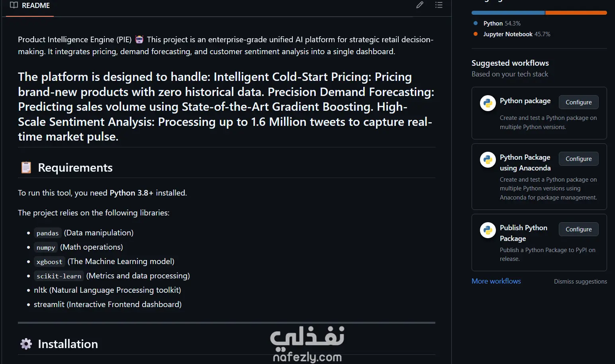
Task: Click the Anaconda workflow Python logo
Action: pyautogui.click(x=488, y=160)
